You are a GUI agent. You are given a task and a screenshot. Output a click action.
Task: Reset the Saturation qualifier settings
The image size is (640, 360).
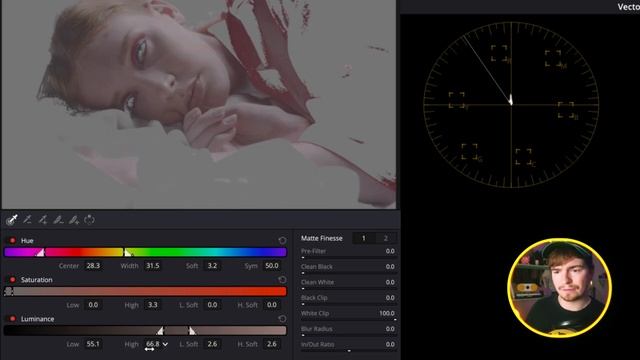(x=282, y=280)
